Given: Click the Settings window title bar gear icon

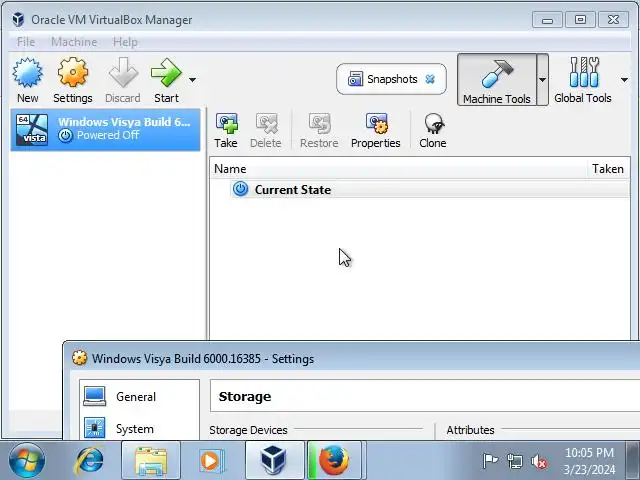Looking at the screenshot, I should [80, 358].
